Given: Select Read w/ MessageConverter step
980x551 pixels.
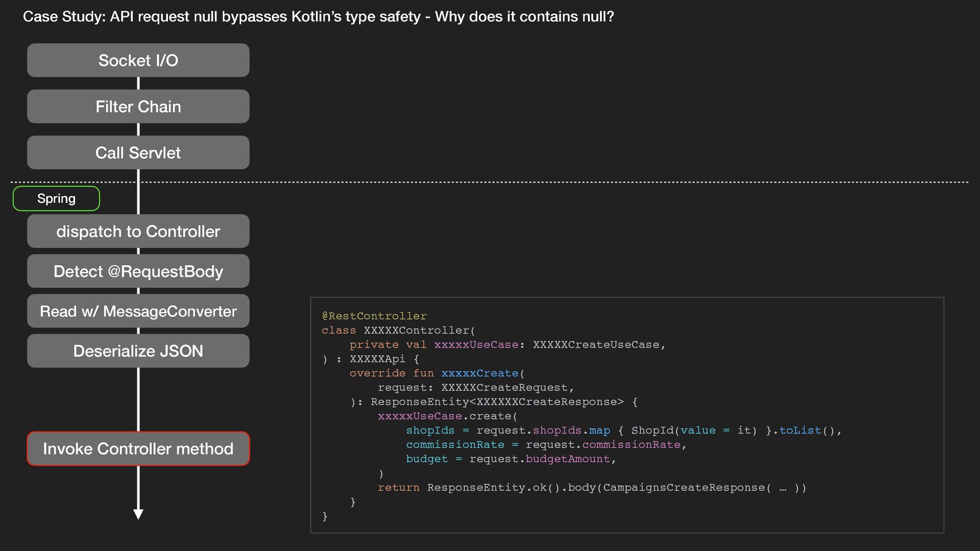Looking at the screenshot, I should tap(138, 311).
